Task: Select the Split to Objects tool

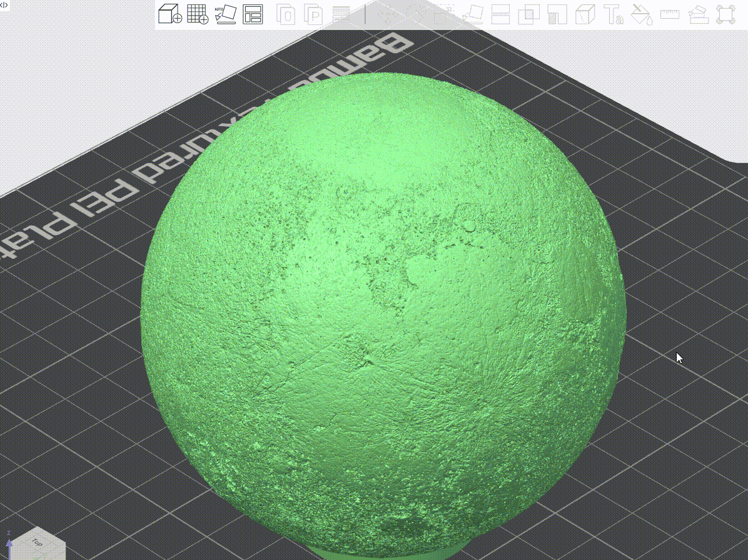Action: [286, 14]
